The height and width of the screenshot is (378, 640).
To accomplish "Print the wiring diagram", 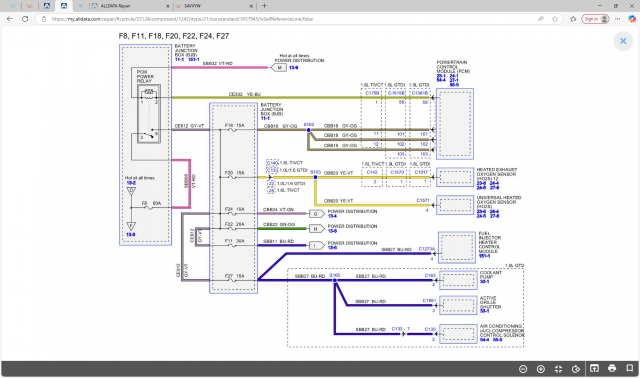I will (612, 368).
